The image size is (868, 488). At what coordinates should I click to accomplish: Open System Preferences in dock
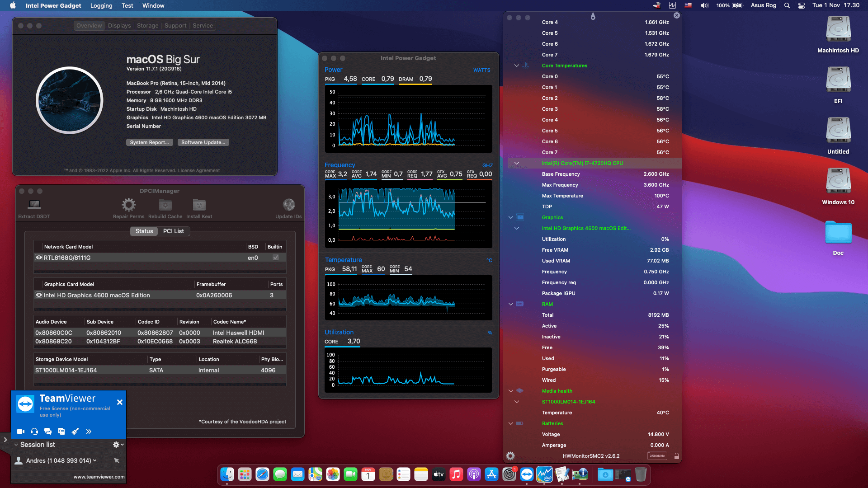509,474
